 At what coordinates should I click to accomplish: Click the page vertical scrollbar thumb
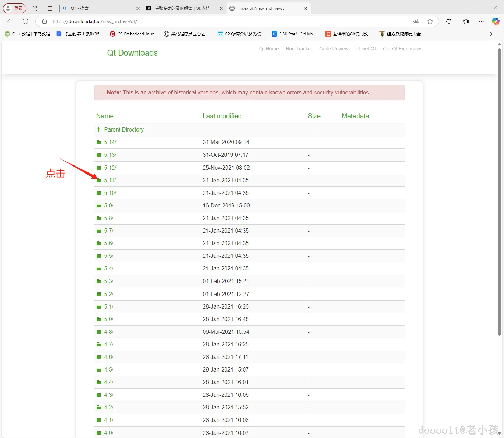coord(499,192)
